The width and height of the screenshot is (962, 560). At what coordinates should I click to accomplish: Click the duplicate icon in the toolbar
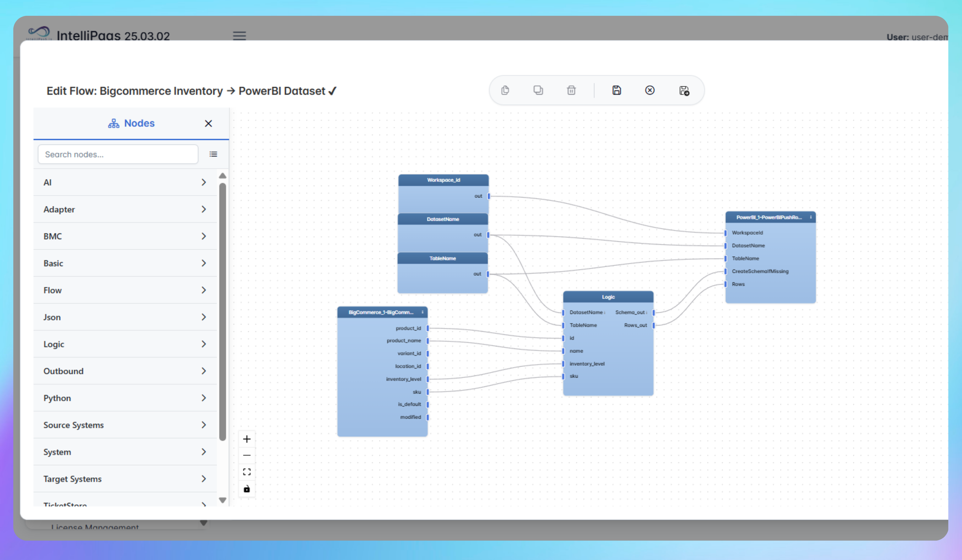[538, 90]
